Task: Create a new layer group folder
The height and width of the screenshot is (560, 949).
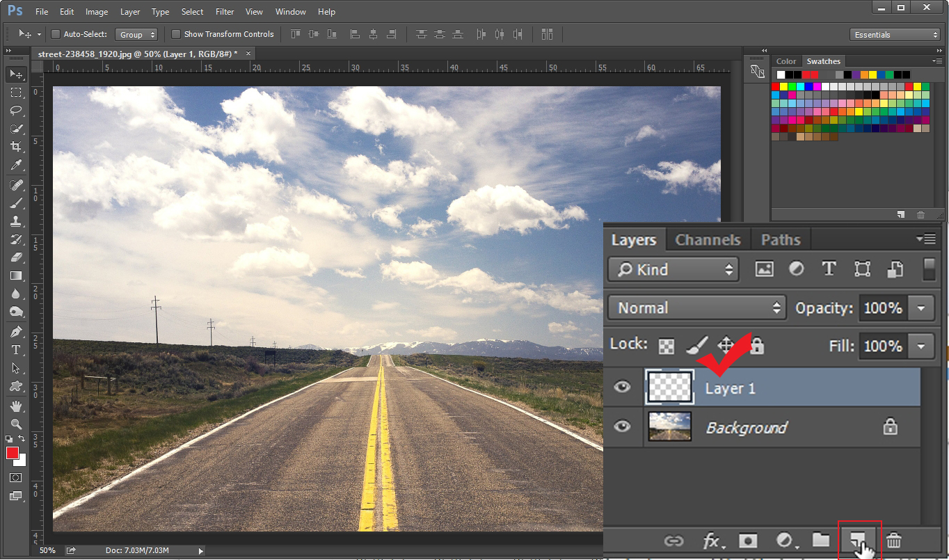Action: pyautogui.click(x=821, y=540)
